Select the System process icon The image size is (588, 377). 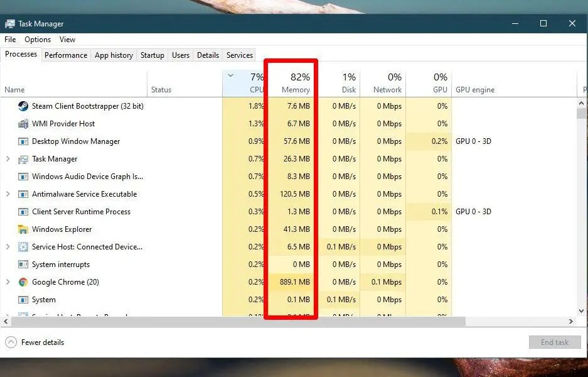tap(23, 300)
